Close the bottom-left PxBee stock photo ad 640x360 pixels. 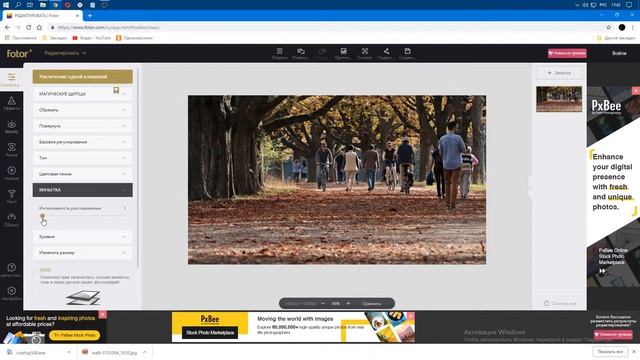tap(103, 314)
